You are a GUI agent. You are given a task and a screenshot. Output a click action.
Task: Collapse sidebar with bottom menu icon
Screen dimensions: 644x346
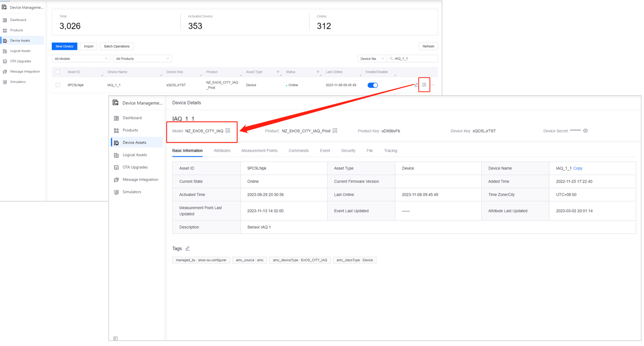pos(116,338)
